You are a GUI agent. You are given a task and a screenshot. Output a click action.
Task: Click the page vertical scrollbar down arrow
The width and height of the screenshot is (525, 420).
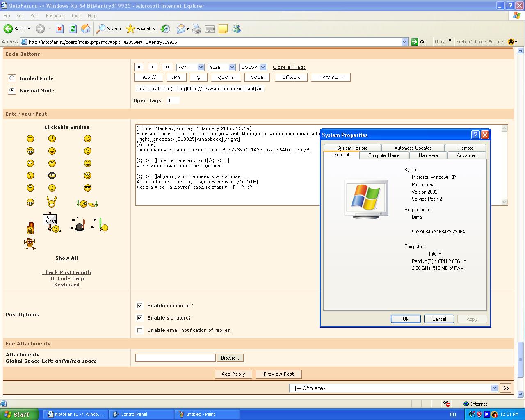[x=520, y=395]
